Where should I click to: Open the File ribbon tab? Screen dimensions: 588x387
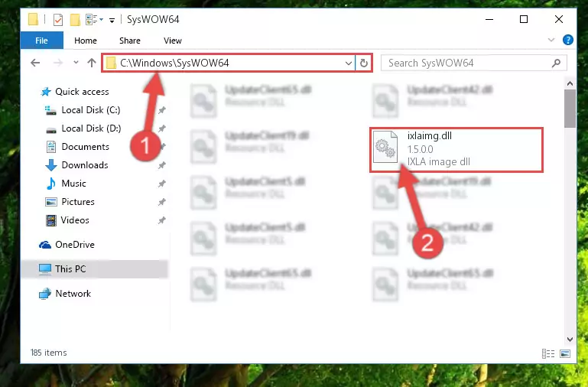tap(41, 41)
